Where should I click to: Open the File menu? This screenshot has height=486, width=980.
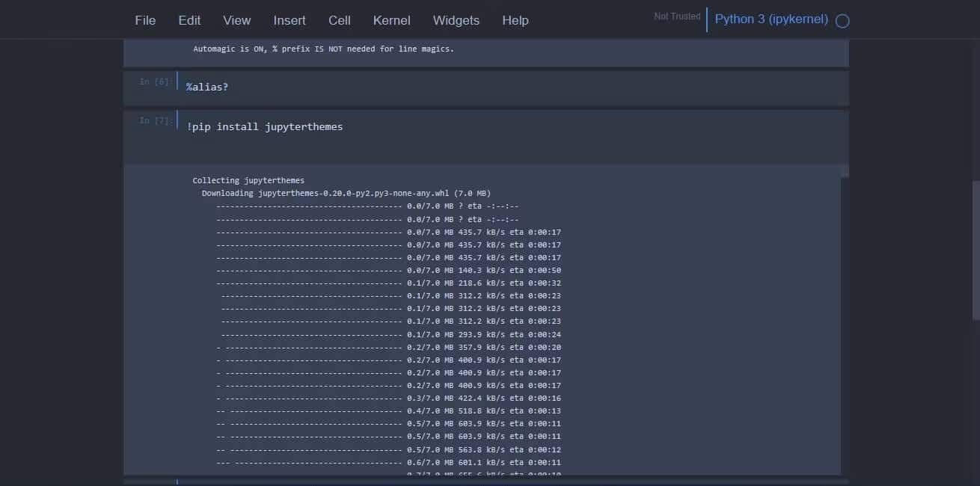coord(145,20)
